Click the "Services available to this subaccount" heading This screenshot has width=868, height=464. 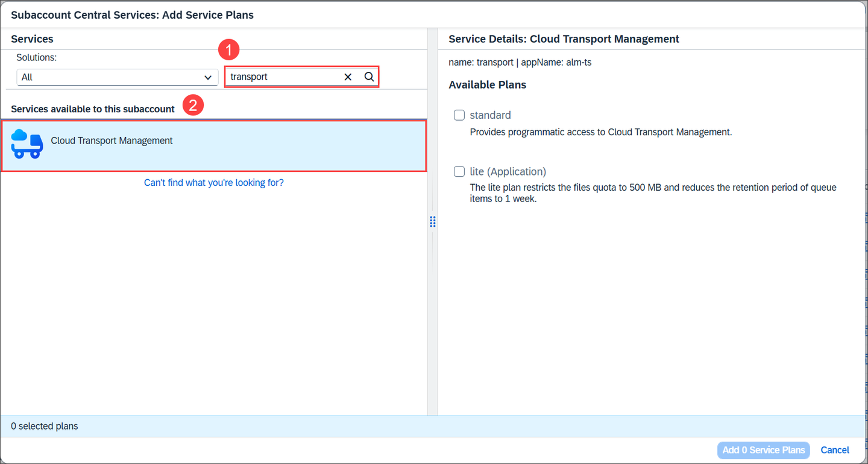(x=93, y=109)
